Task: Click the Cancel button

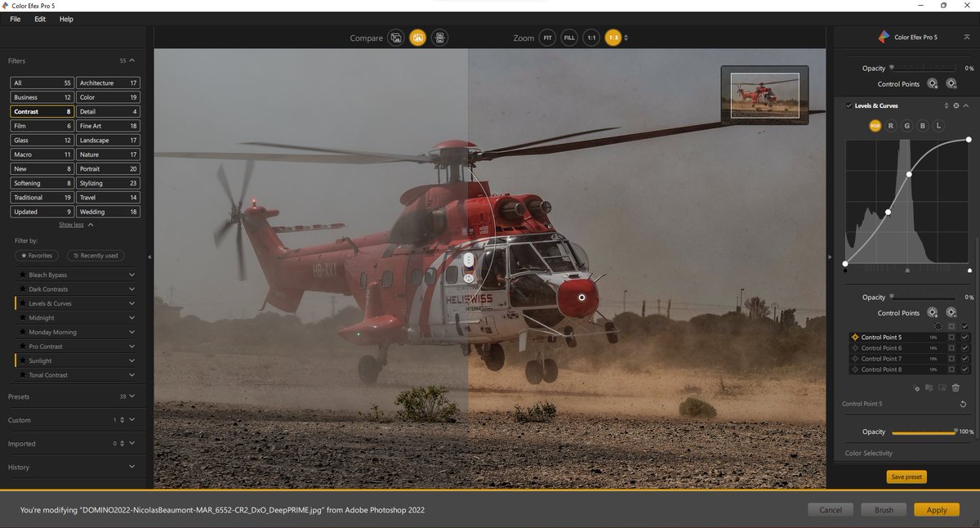Action: point(831,510)
